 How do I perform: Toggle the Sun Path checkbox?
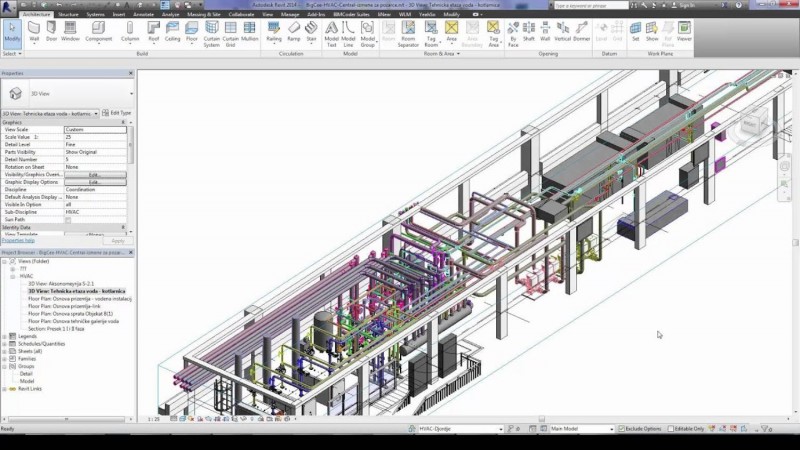(68, 220)
